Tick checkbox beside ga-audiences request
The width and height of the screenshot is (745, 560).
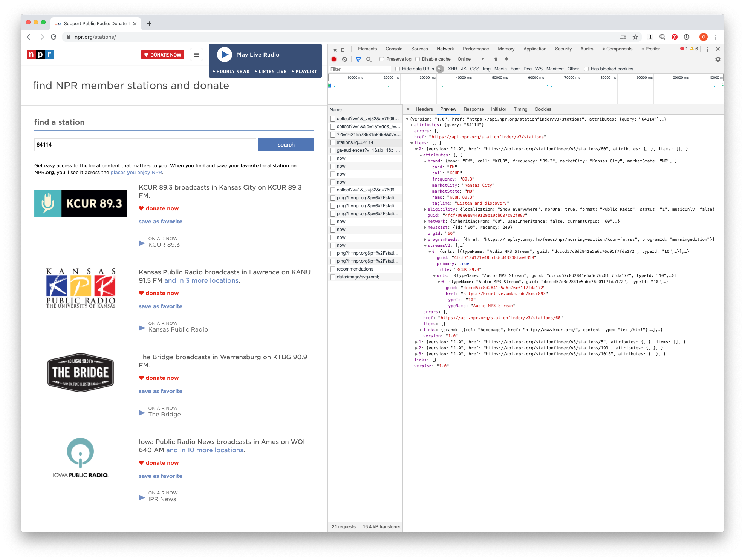pos(333,150)
